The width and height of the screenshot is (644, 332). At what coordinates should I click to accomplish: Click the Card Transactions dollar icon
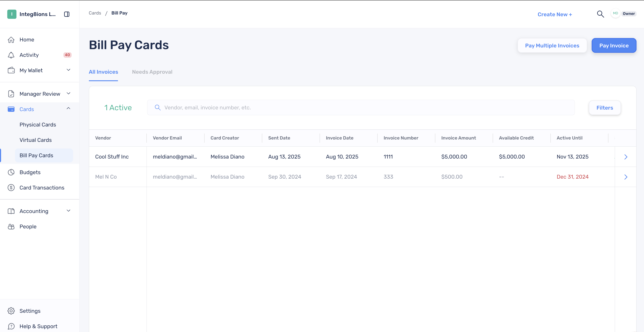coord(11,188)
